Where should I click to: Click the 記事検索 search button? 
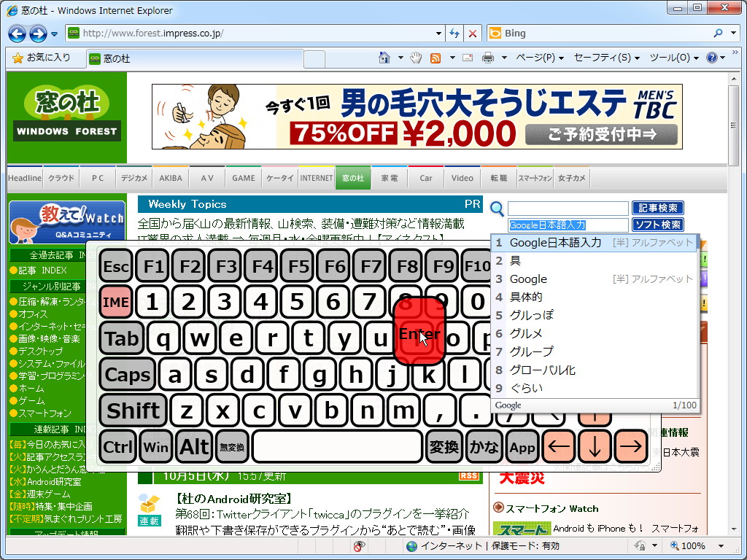click(656, 208)
